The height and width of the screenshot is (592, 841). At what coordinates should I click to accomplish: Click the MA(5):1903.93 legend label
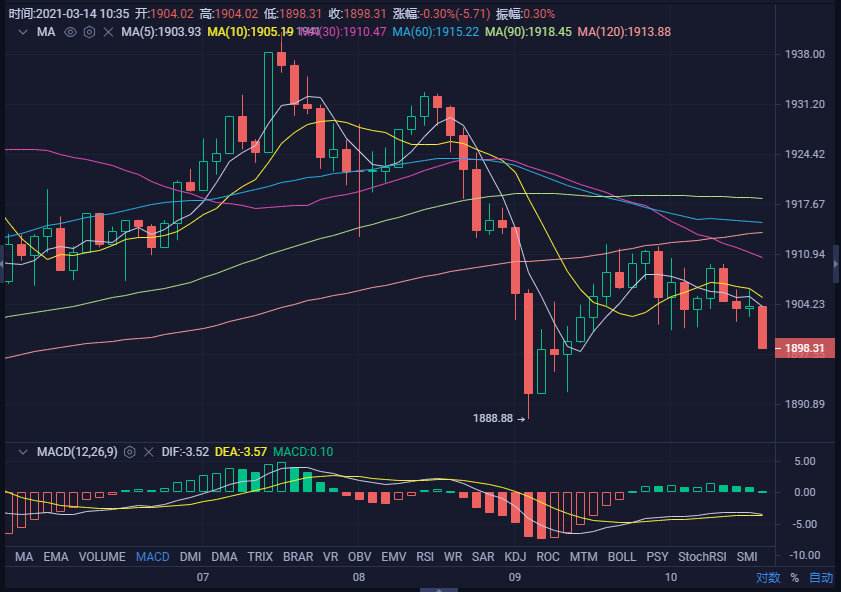click(x=161, y=32)
